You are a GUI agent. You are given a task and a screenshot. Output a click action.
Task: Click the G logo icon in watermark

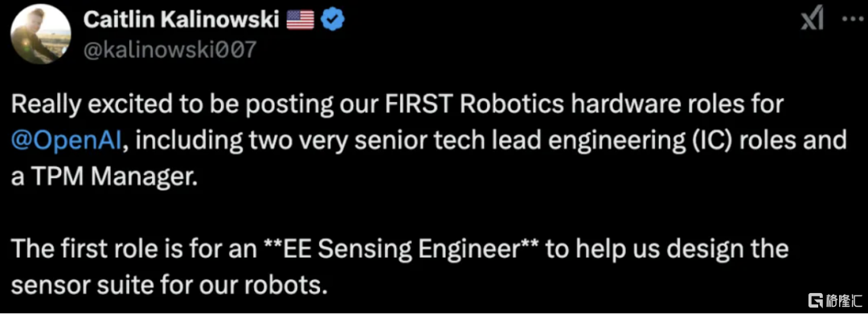[x=816, y=299]
